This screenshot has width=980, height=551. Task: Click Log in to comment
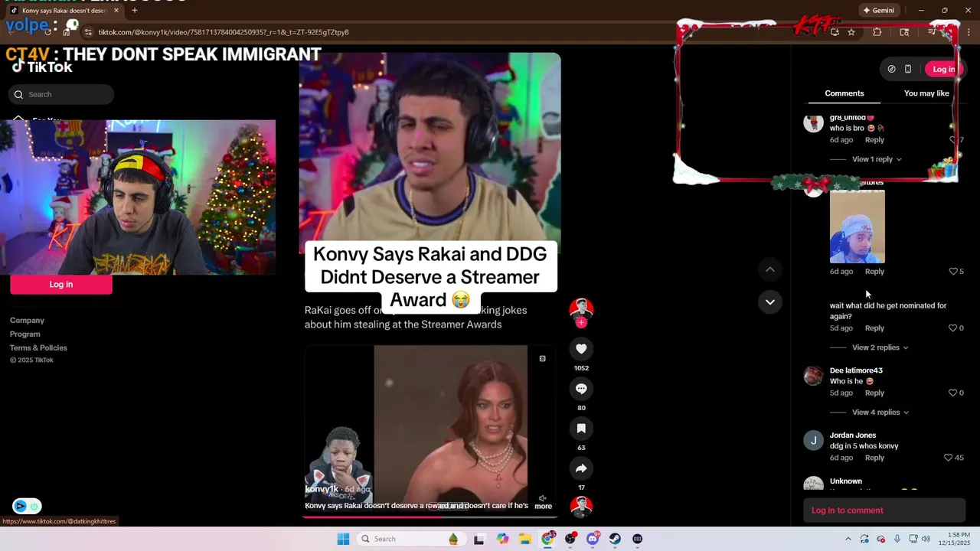(885, 510)
